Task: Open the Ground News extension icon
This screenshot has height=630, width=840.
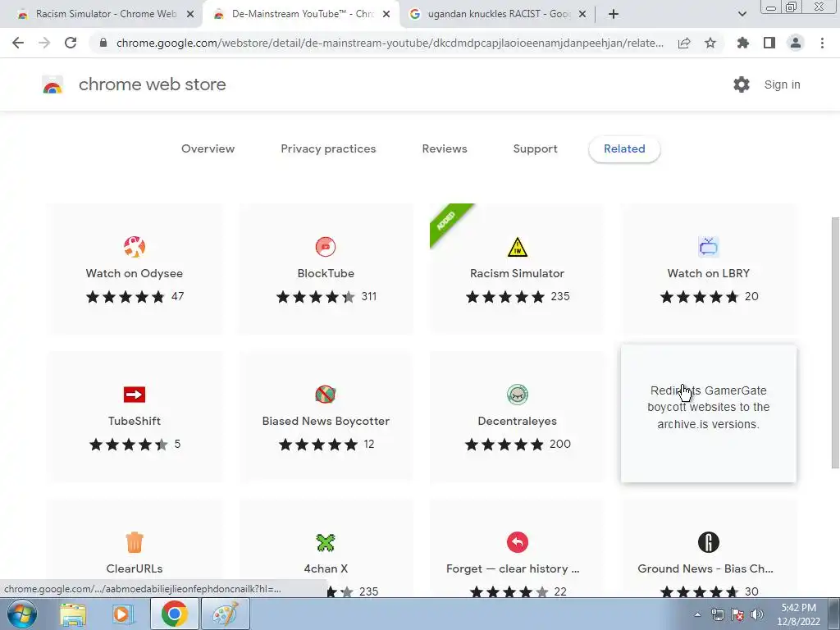Action: [x=708, y=542]
